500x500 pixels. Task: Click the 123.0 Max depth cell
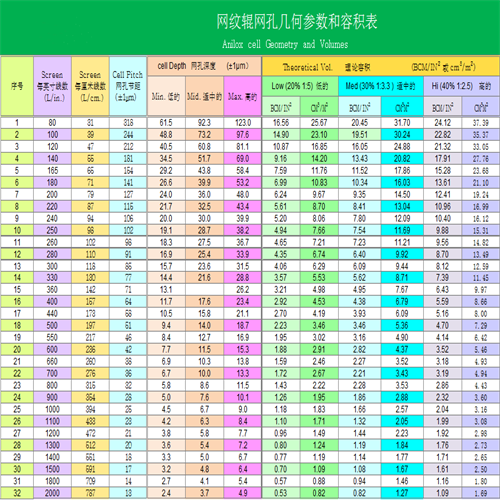point(242,123)
